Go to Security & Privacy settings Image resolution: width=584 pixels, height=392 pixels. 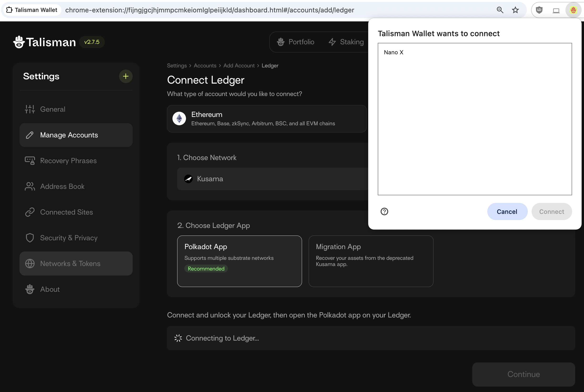click(x=69, y=238)
